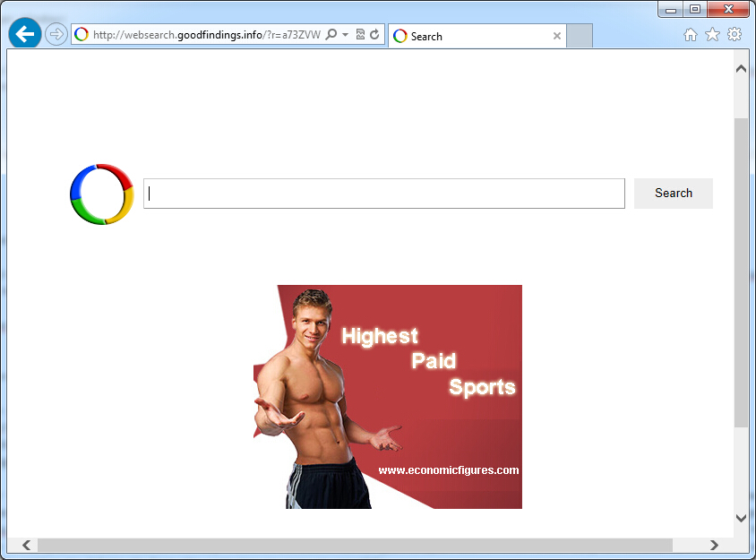Image resolution: width=756 pixels, height=560 pixels.
Task: Expand the address bar autocomplete dropdown arrow
Action: [345, 35]
